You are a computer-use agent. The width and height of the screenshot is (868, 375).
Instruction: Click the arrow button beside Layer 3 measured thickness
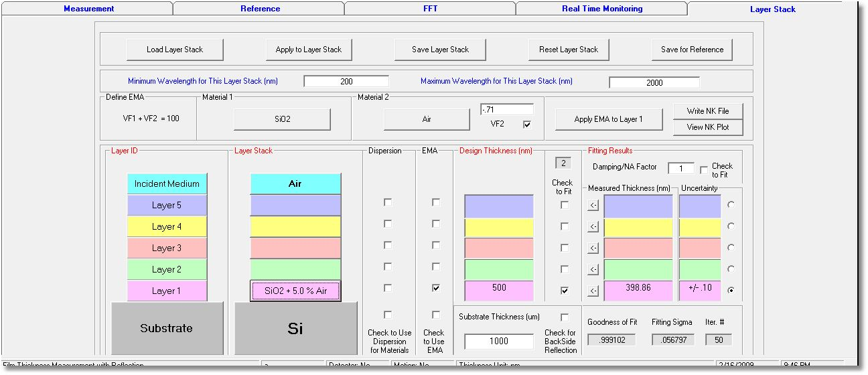click(593, 248)
